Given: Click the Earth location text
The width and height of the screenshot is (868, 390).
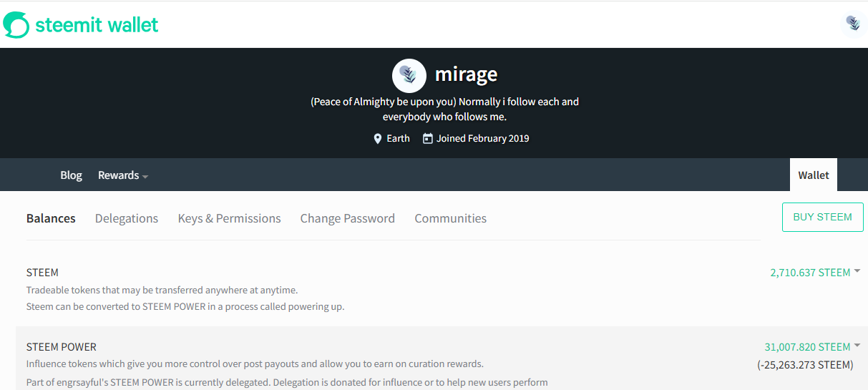Looking at the screenshot, I should click(399, 139).
